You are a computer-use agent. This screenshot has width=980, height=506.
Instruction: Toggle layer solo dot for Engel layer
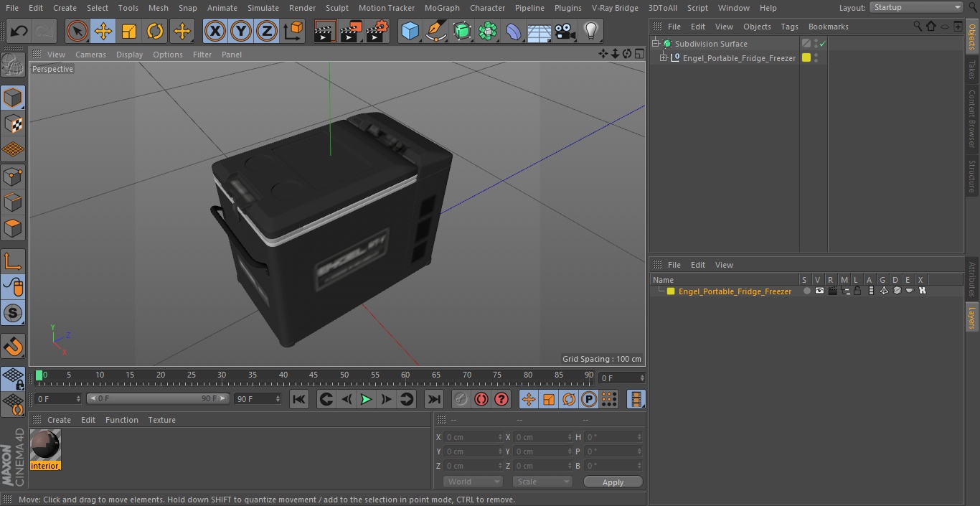807,291
